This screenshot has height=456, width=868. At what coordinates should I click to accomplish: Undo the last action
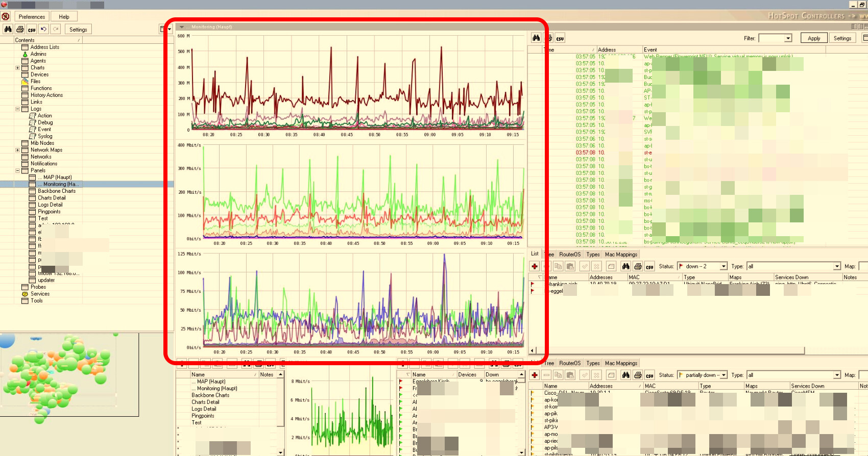(44, 30)
